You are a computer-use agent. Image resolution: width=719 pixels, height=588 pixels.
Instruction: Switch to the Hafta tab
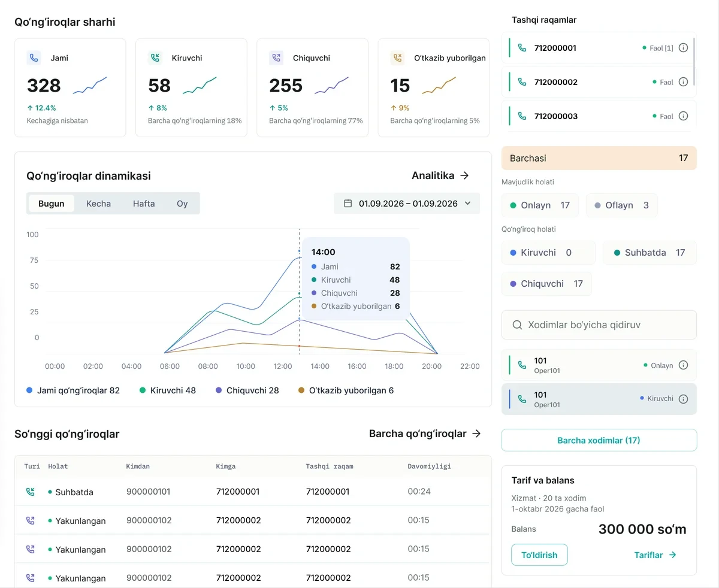click(x=144, y=204)
